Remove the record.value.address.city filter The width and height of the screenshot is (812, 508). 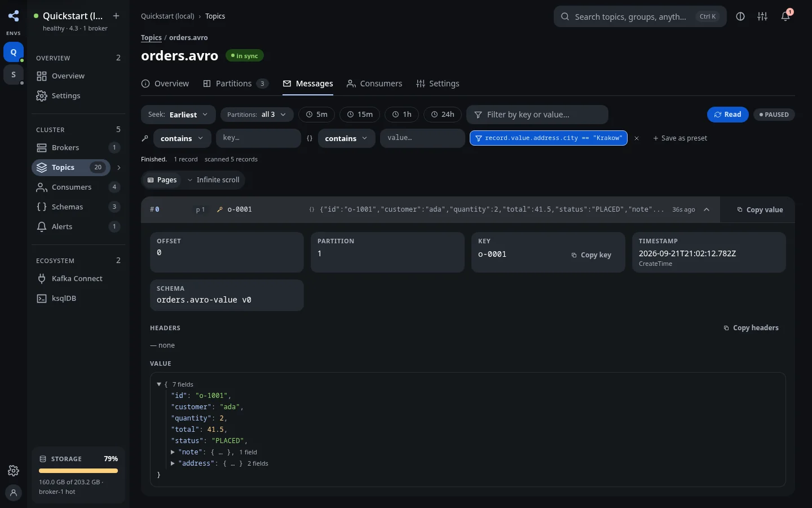coord(637,138)
